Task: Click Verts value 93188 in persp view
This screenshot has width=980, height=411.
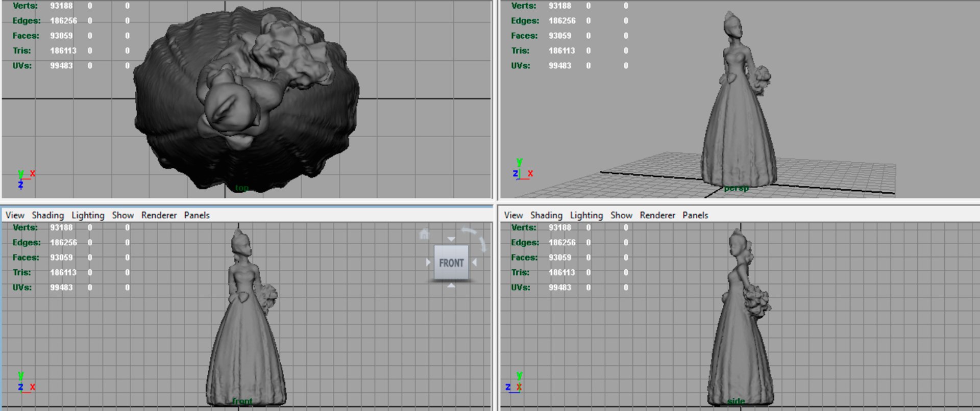Action: [x=560, y=6]
